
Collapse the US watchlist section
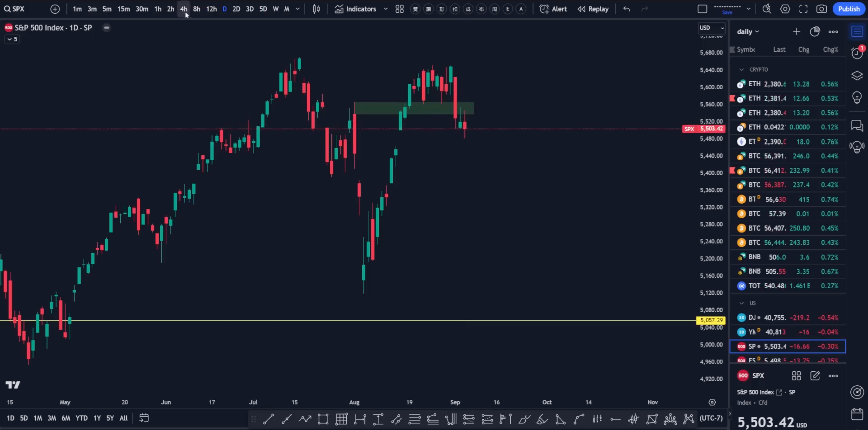tap(741, 303)
